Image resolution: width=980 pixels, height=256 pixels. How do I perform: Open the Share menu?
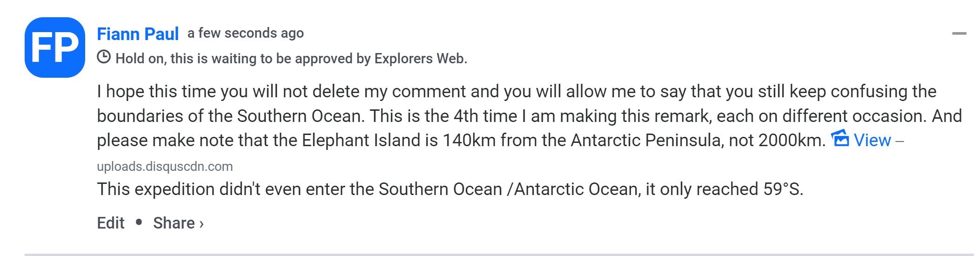click(174, 223)
